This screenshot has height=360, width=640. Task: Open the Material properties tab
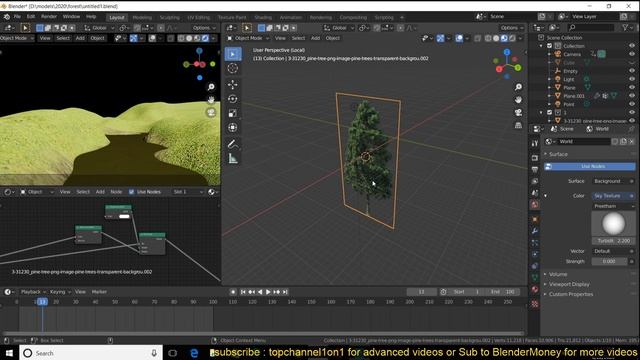pos(535,289)
